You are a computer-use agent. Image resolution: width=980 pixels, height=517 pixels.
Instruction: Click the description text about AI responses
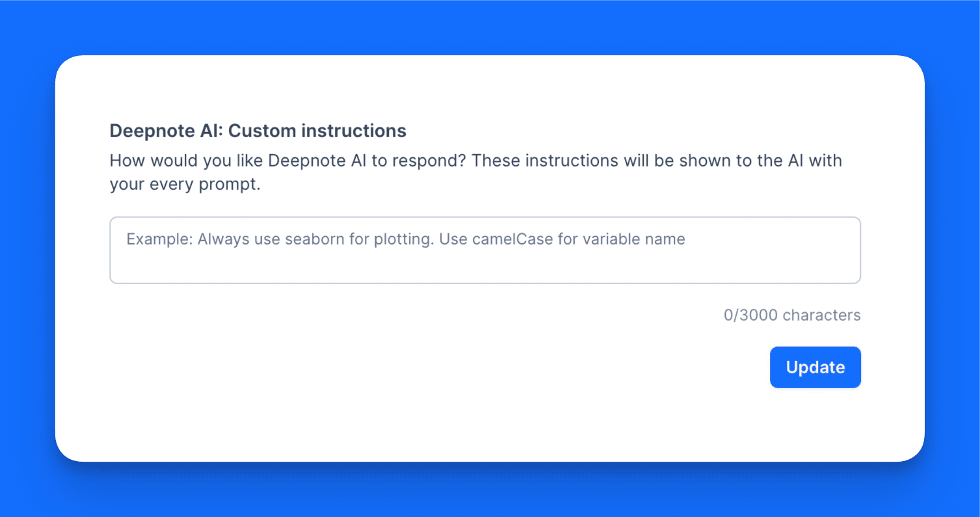point(475,172)
